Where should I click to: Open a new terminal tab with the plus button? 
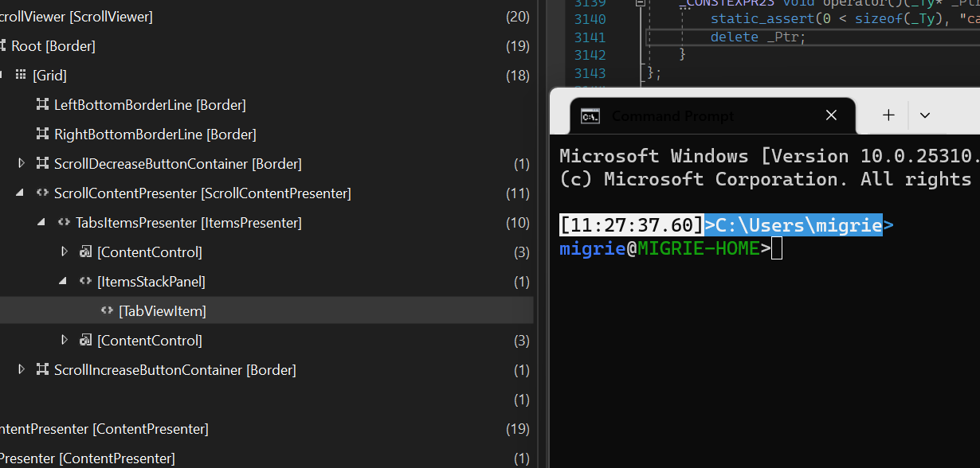tap(888, 115)
